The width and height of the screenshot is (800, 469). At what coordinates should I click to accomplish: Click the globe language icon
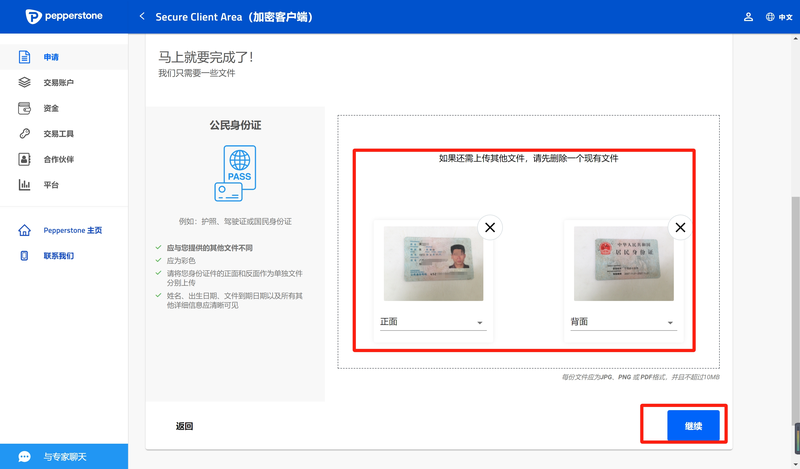click(770, 17)
